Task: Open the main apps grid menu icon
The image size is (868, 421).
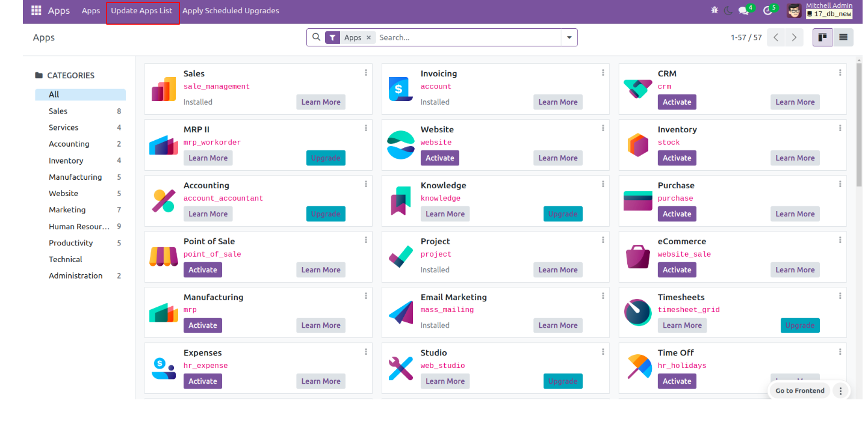Action: (36, 11)
